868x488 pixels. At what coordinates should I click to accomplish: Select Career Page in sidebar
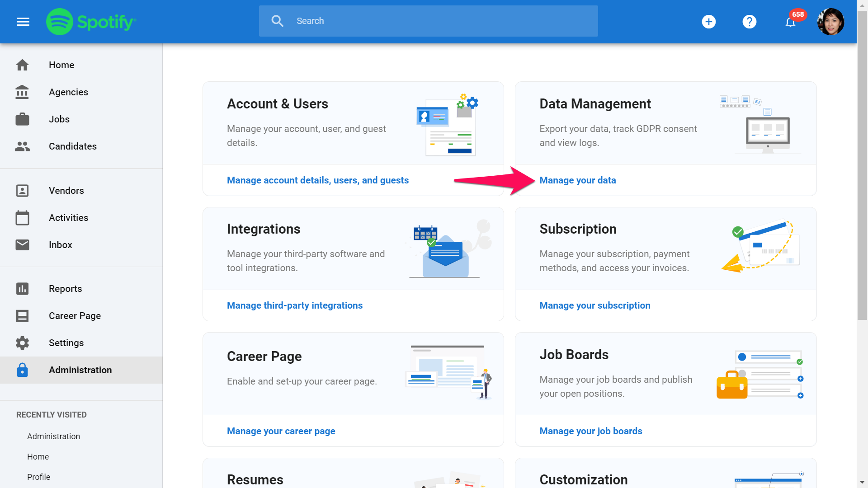75,316
